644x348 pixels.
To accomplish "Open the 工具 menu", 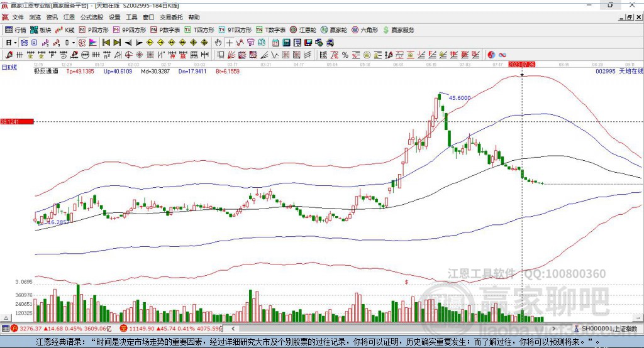I will (x=131, y=17).
